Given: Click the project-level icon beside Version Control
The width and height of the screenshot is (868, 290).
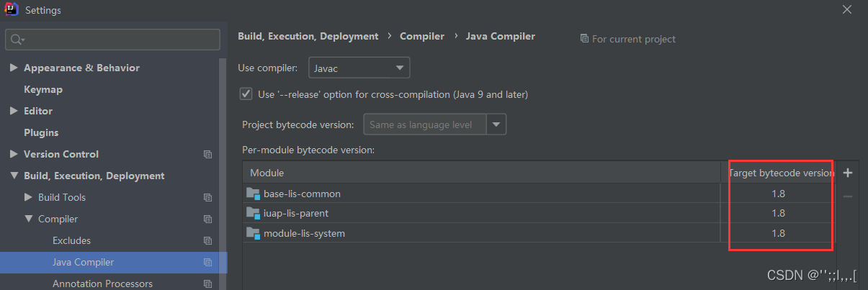Looking at the screenshot, I should (x=207, y=155).
